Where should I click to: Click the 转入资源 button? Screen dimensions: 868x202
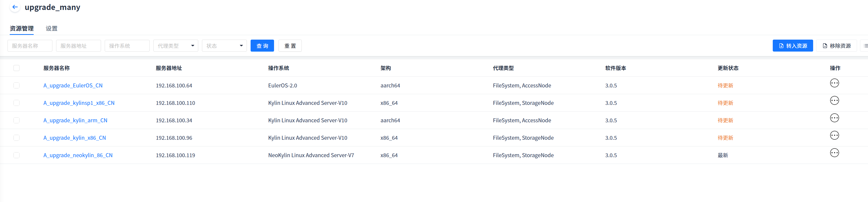tap(792, 46)
